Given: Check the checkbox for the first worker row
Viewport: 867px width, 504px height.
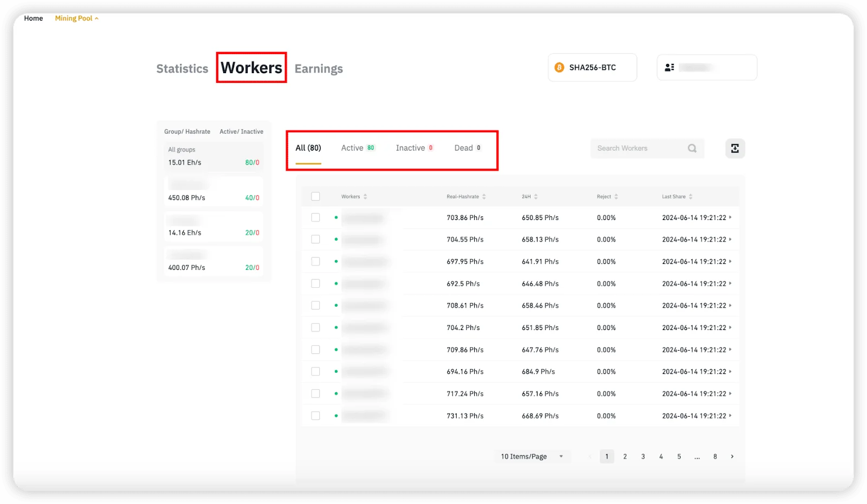Looking at the screenshot, I should [315, 217].
